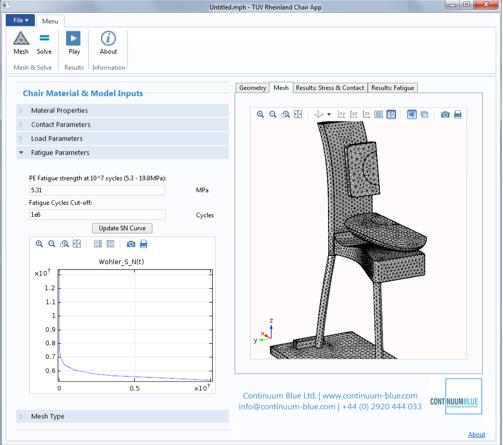
Task: Toggle y-axis log scale on SN plot
Action: [110, 244]
